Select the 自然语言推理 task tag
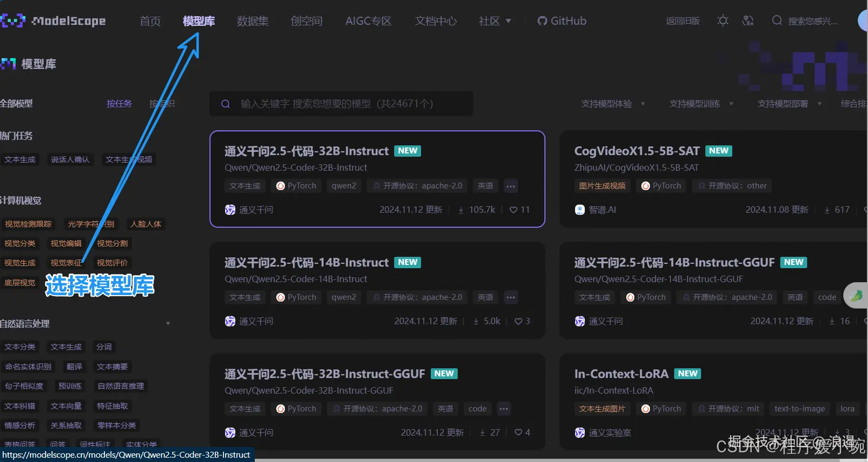The height and width of the screenshot is (462, 868). (121, 386)
